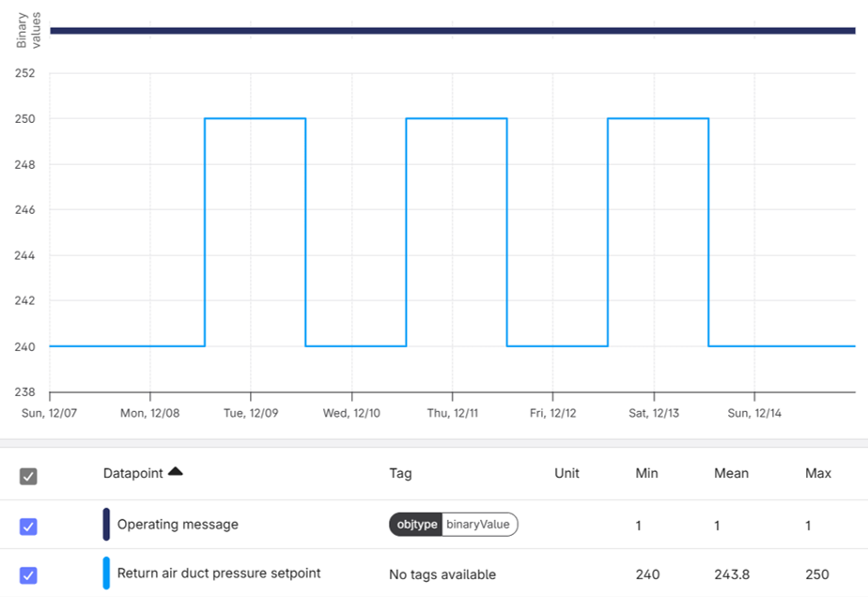This screenshot has height=597, width=868.
Task: Click the light blue setpoint line at its peak
Action: click(254, 118)
